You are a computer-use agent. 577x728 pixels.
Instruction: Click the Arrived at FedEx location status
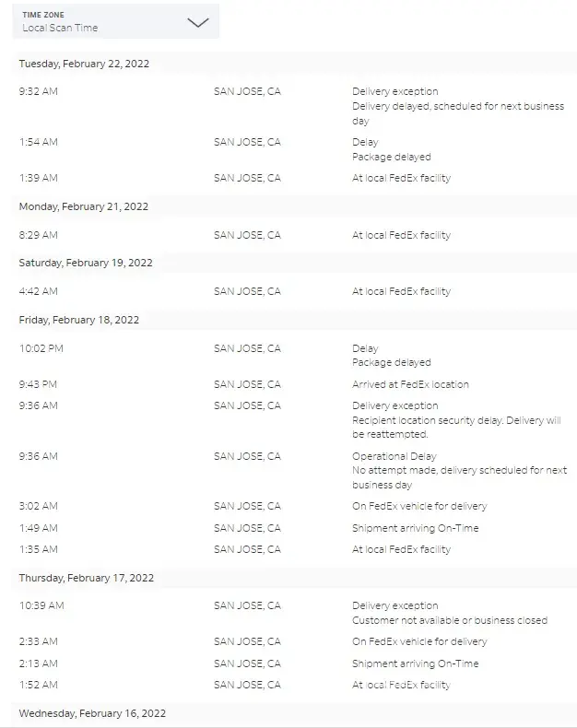[410, 384]
